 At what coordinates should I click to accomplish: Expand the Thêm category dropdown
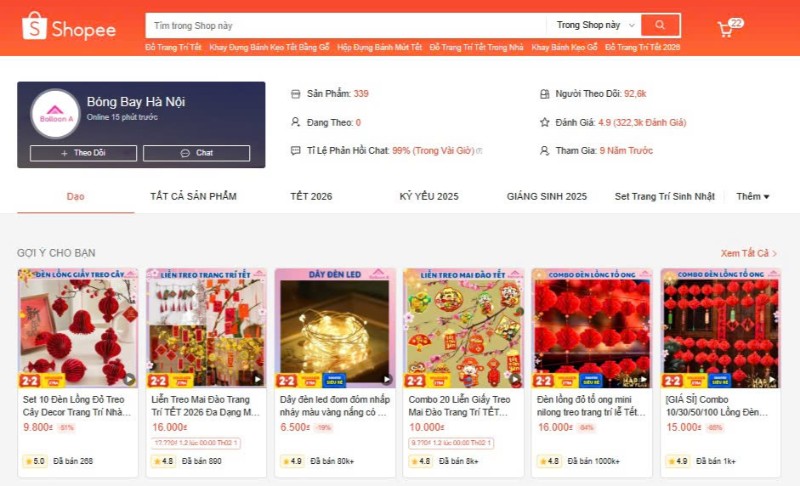click(x=753, y=196)
